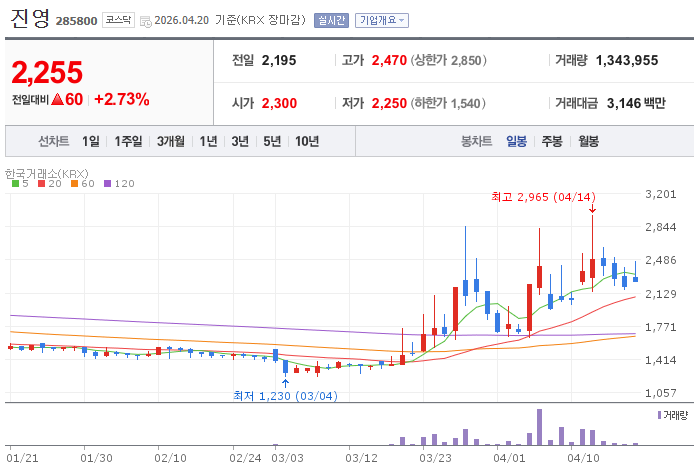Click the +2.73% change rate
694x469 pixels.
pos(122,99)
